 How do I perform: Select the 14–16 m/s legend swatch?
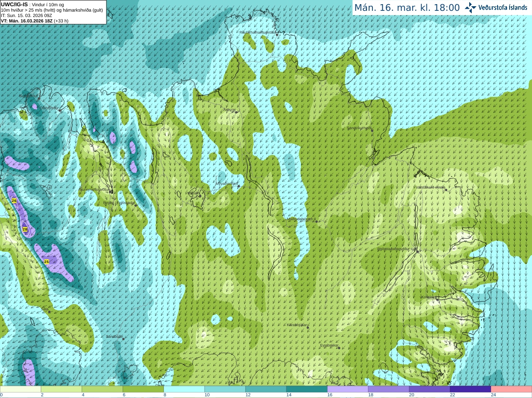click(307, 389)
